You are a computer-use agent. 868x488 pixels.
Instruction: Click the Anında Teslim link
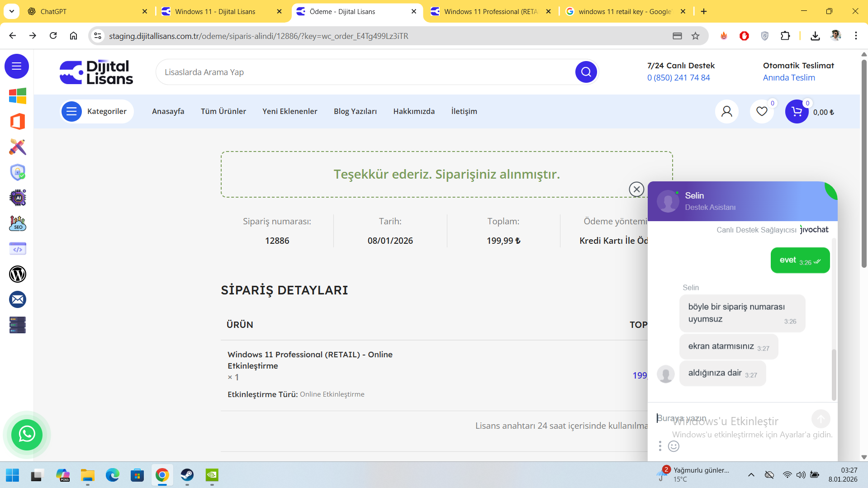789,78
